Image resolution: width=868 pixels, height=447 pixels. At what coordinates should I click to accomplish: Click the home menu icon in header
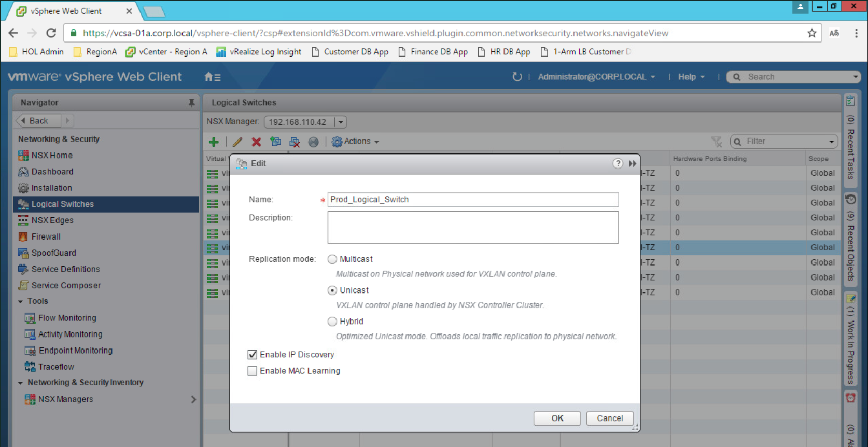pyautogui.click(x=213, y=77)
